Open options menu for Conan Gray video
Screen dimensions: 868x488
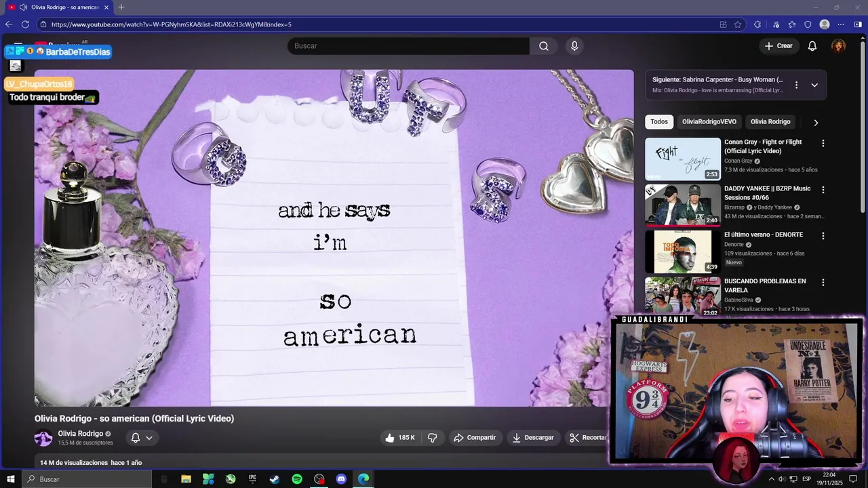823,144
